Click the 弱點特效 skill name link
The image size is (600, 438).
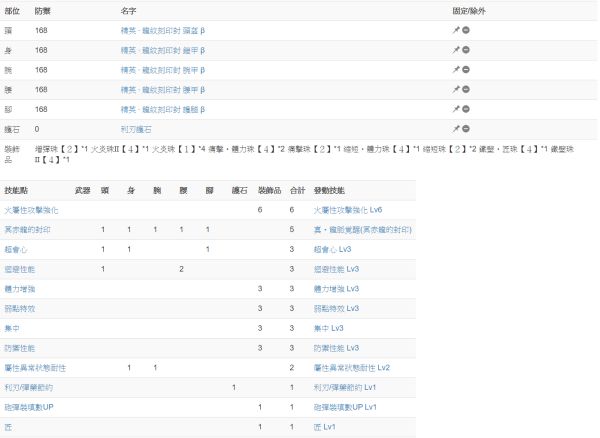20,308
